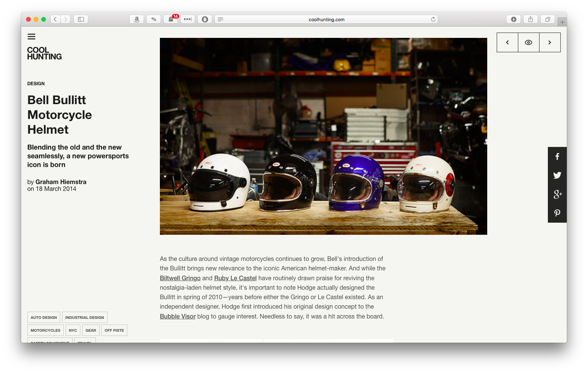The height and width of the screenshot is (373, 588).
Task: Show all tabs button in Safari
Action: point(547,19)
